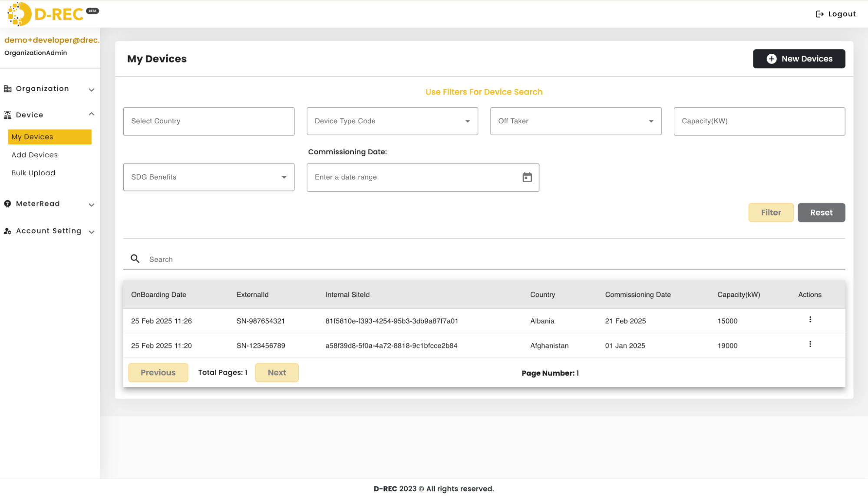Click onboarding date 25 Feb 2025 11:26
868x499 pixels.
tap(161, 321)
